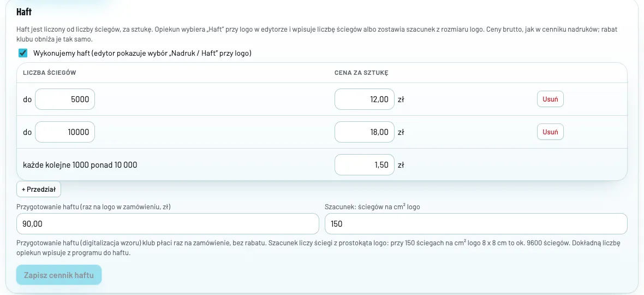Click the 1,50 price per extra 1000 field
The height and width of the screenshot is (295, 644).
(x=365, y=165)
